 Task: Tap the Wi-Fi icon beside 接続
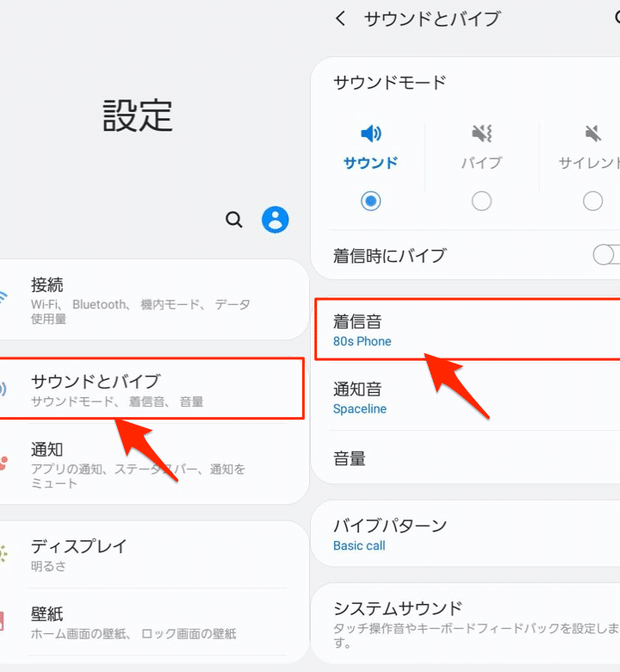(x=3, y=297)
